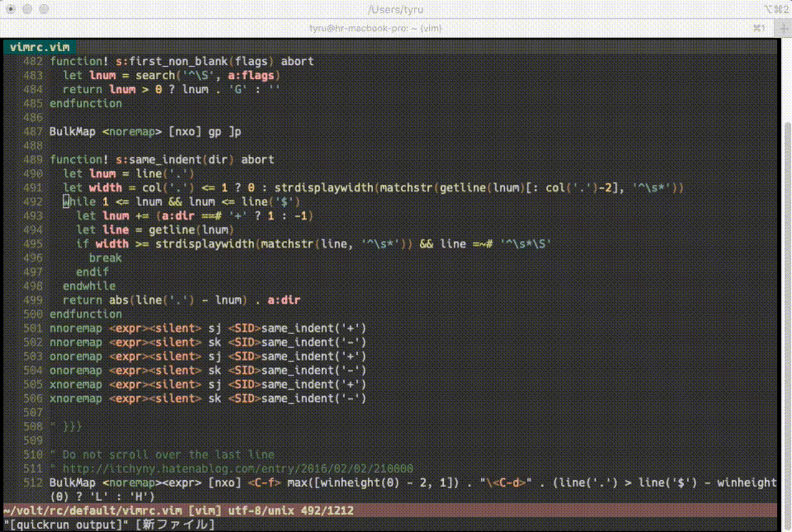Click 'BulkMap' at start of line 487
Viewport: 792px width, 532px height.
click(73, 132)
